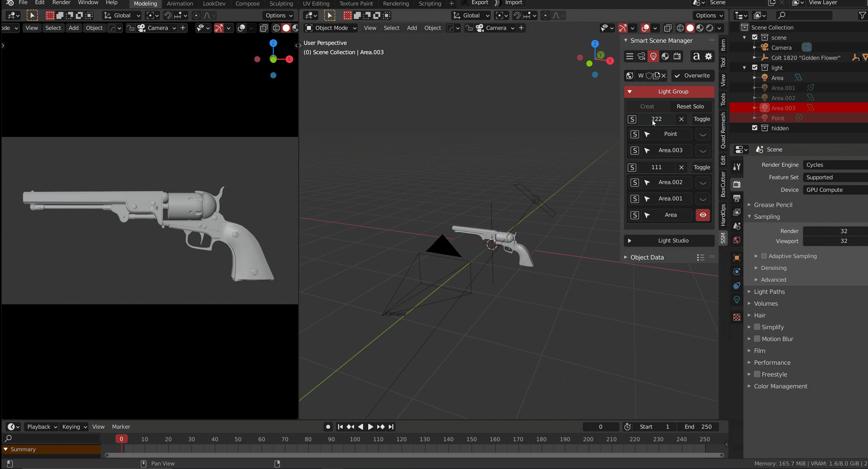The height and width of the screenshot is (469, 868).
Task: Click the auto-keying record button in timeline
Action: tap(328, 427)
